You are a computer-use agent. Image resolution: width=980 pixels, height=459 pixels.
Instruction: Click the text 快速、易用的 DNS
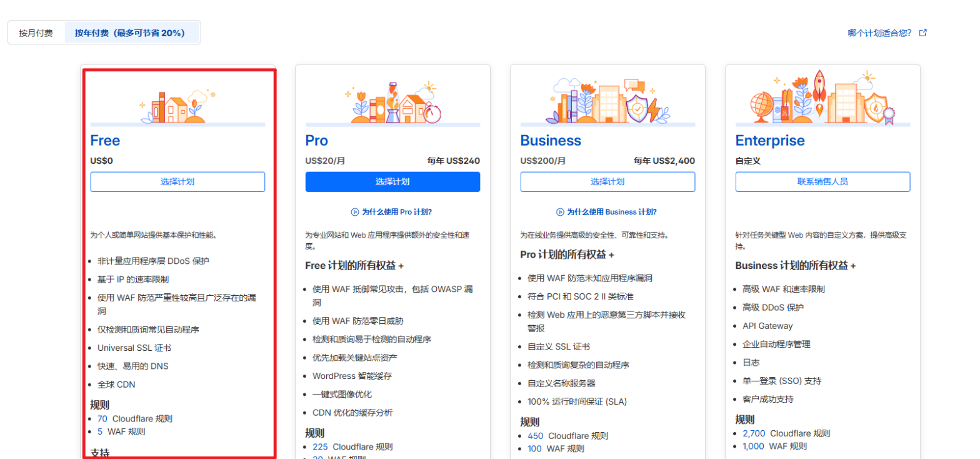pyautogui.click(x=133, y=366)
